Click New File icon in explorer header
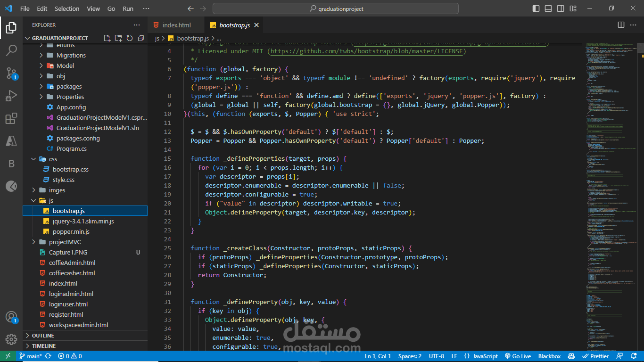 coord(107,38)
